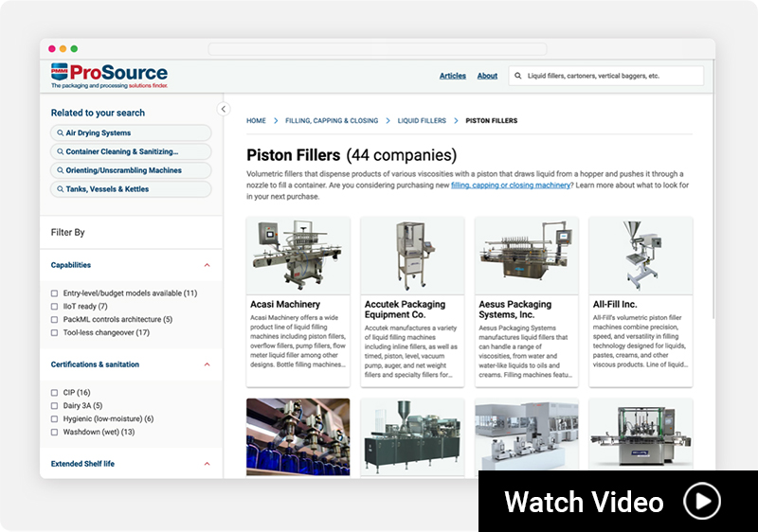Go to HOME breadcrumb
Image resolution: width=758 pixels, height=532 pixels.
[x=256, y=120]
